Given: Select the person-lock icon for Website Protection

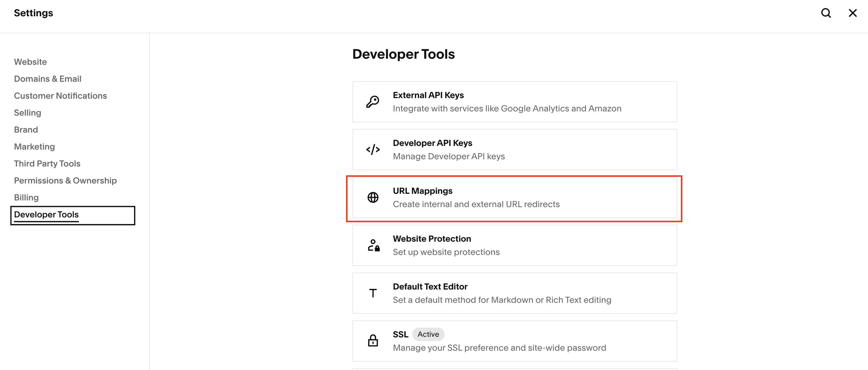Looking at the screenshot, I should 373,245.
